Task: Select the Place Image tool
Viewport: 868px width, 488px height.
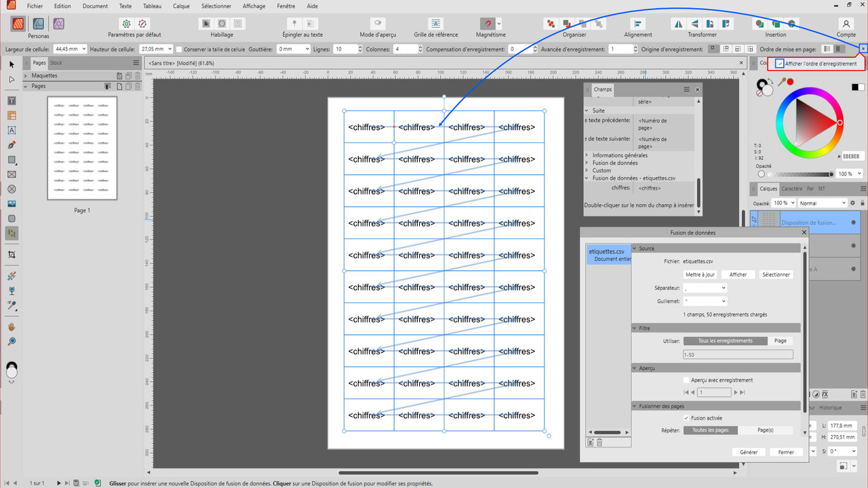Action: [x=12, y=204]
